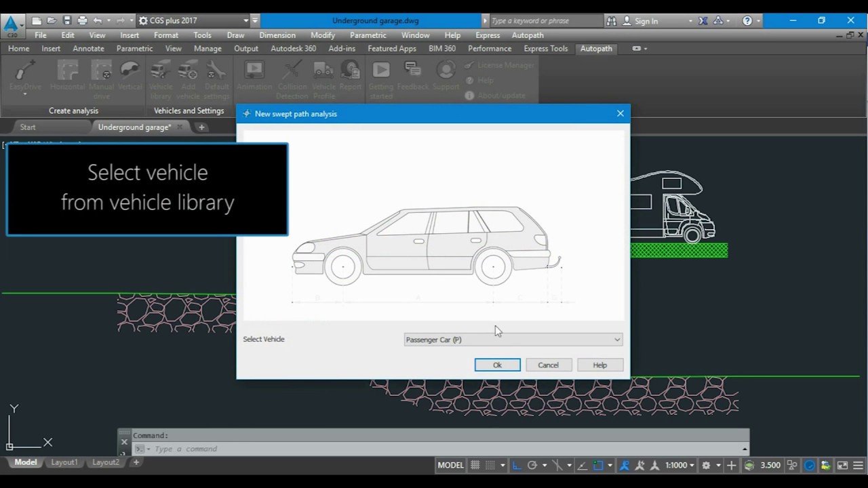Screen dimensions: 868x488
Task: Switch to the Layout1 tab
Action: tap(64, 462)
